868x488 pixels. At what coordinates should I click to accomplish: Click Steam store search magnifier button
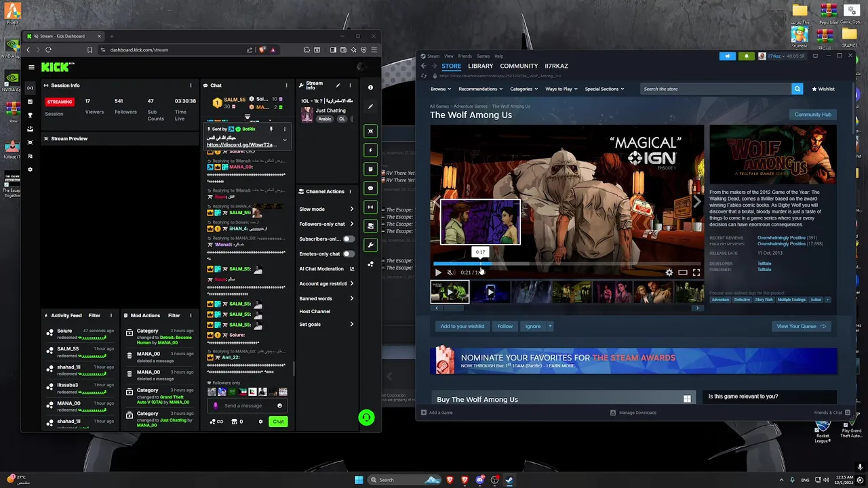797,89
